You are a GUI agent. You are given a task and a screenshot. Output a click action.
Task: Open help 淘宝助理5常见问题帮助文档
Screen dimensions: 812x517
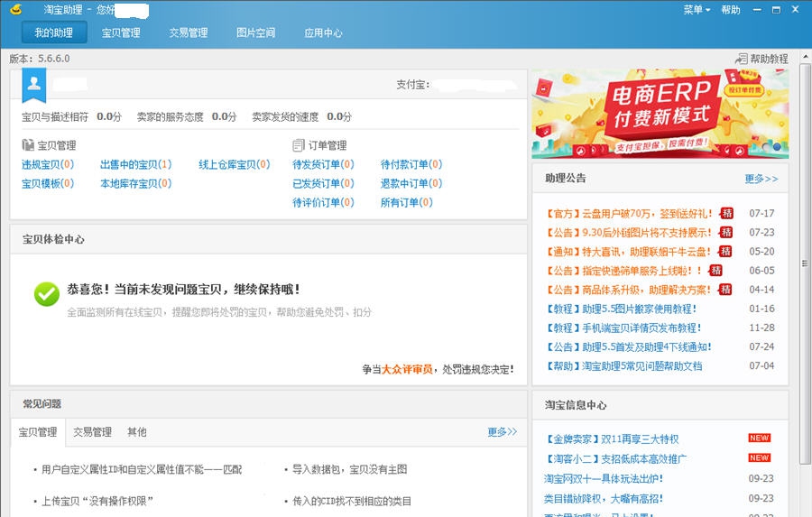coord(624,365)
